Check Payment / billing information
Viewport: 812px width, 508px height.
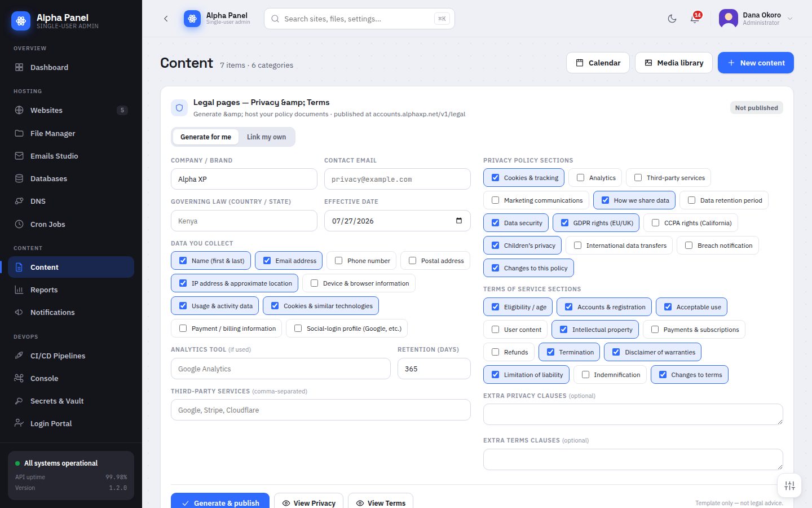pyautogui.click(x=183, y=329)
